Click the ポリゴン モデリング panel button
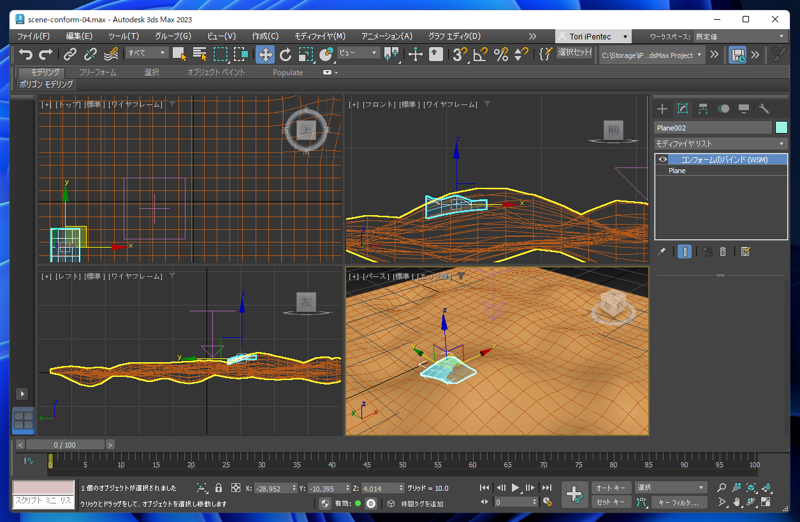Viewport: 800px width, 522px height. (46, 84)
